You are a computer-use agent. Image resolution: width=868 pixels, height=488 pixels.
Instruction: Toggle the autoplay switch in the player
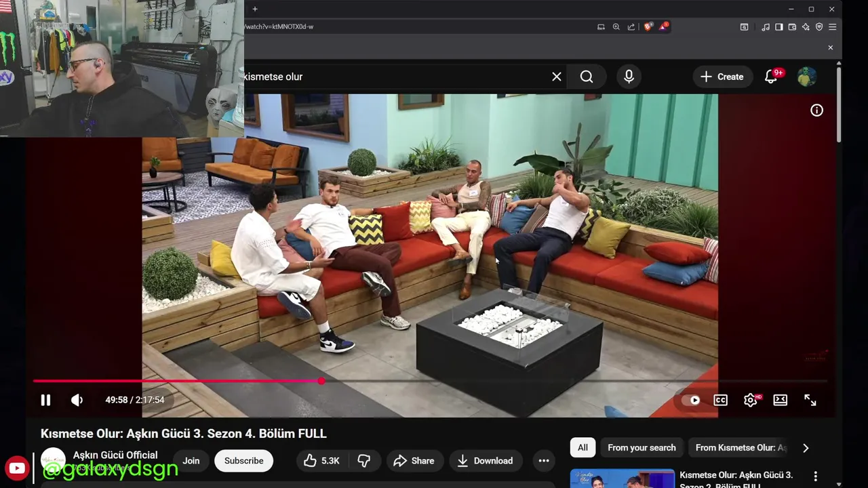[x=690, y=400]
